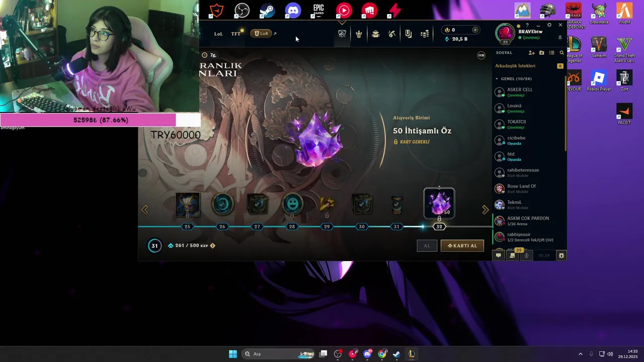Select the level 25 skin reward thumbnail

click(x=187, y=205)
